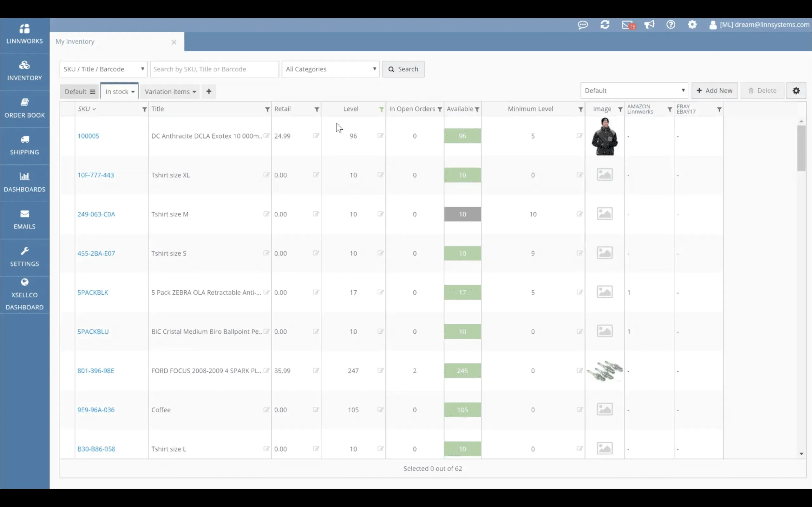
Task: Click the announcements megaphone icon
Action: point(649,25)
